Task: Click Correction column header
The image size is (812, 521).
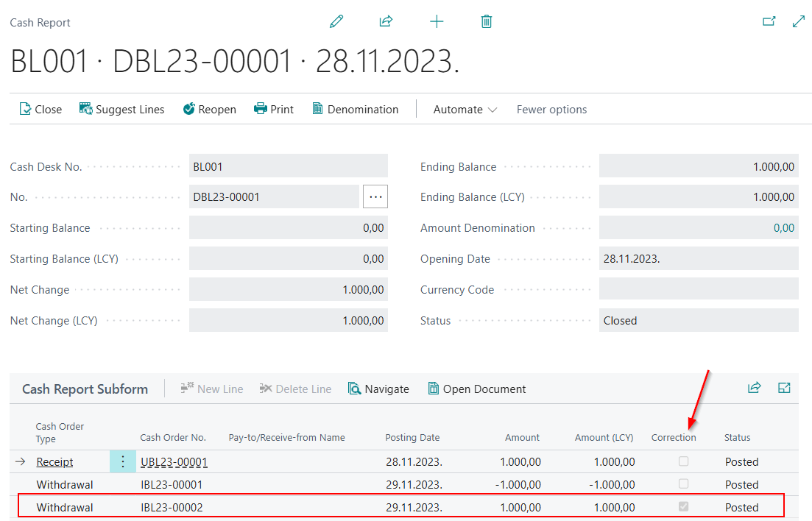Action: click(x=673, y=438)
